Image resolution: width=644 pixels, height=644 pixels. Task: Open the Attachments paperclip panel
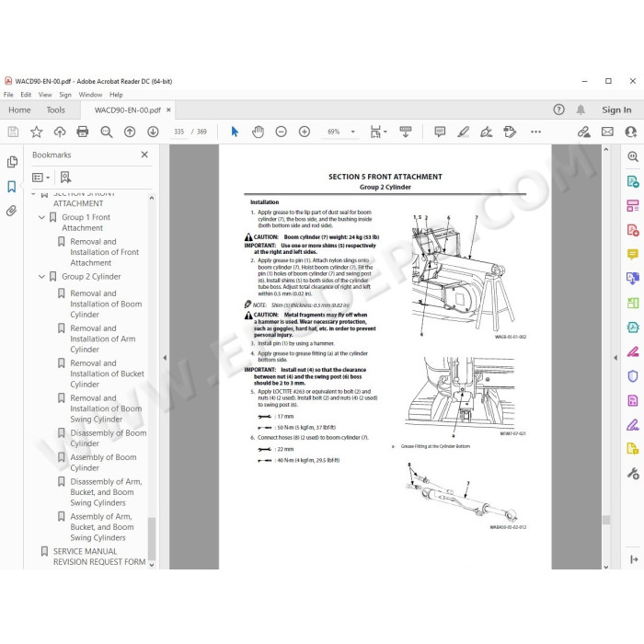[11, 211]
